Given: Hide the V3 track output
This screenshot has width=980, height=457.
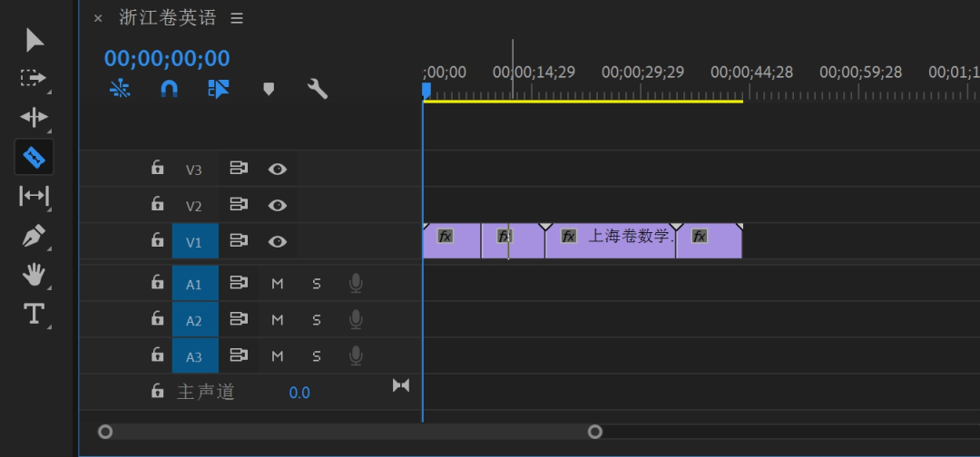Looking at the screenshot, I should tap(278, 169).
